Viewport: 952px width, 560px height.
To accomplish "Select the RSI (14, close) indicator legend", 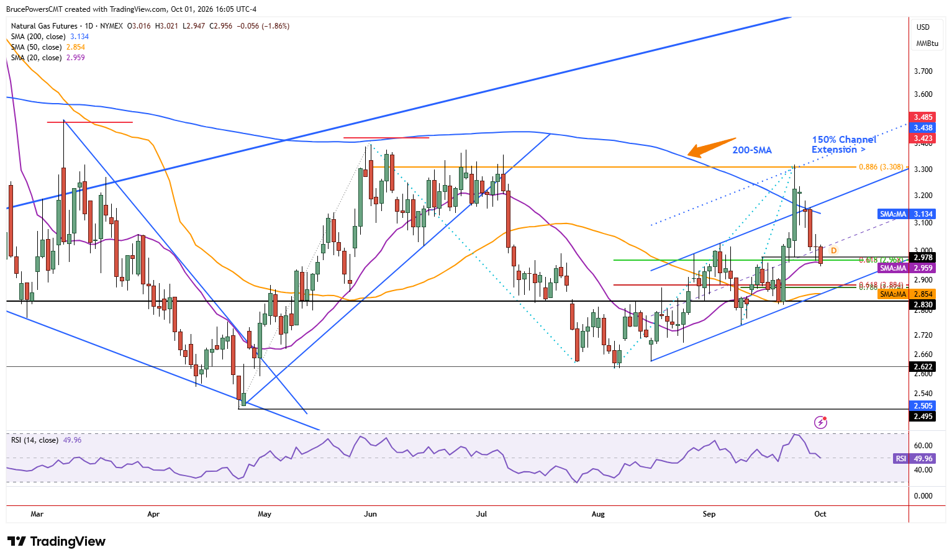I will click(47, 440).
